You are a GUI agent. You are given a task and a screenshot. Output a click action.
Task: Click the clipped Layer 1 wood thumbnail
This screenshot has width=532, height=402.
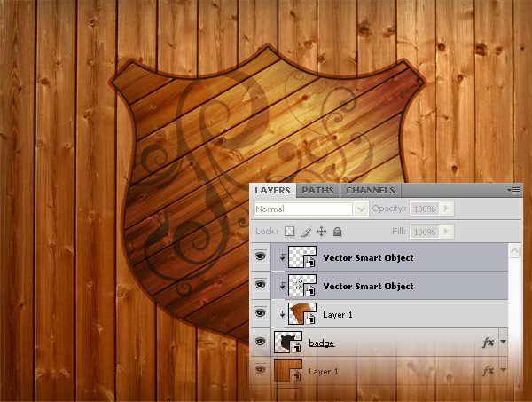click(x=302, y=314)
